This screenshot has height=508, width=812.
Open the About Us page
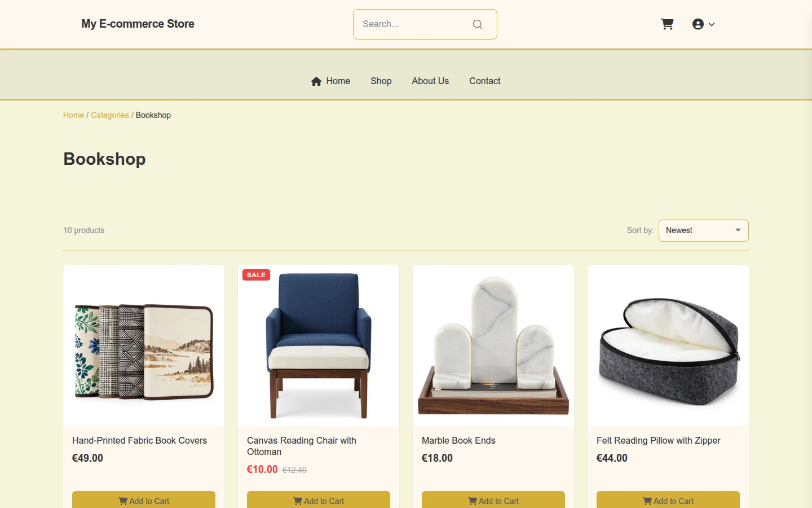[x=430, y=81]
